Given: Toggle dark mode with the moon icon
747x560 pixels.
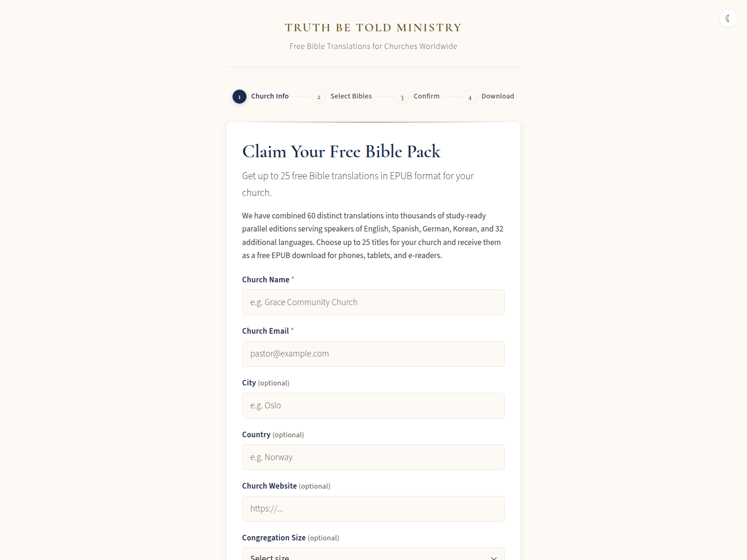Looking at the screenshot, I should [728, 19].
